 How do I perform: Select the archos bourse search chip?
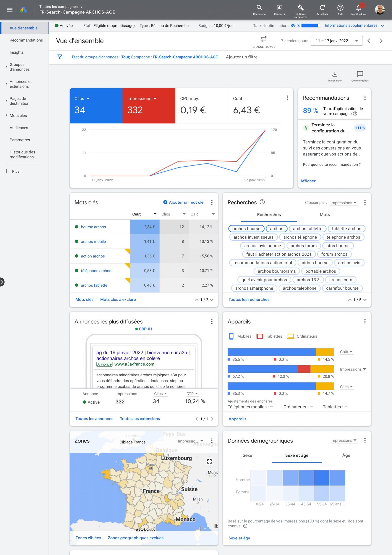click(246, 229)
